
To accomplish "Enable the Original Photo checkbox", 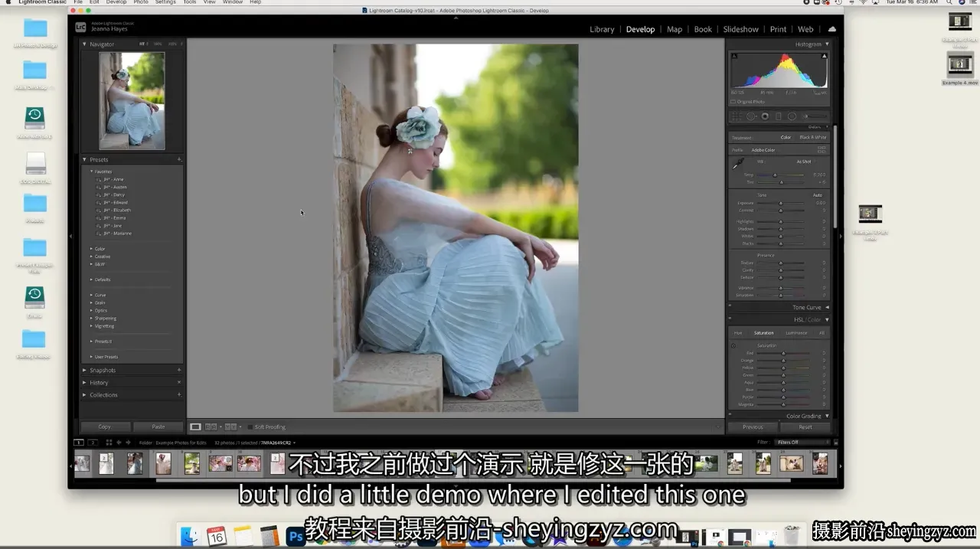I will point(733,102).
